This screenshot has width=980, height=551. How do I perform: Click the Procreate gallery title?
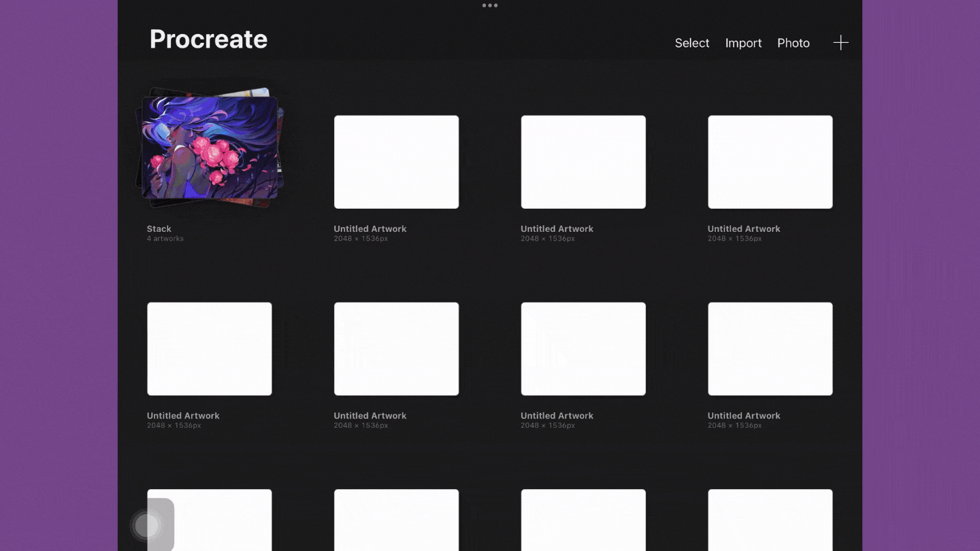pyautogui.click(x=208, y=39)
